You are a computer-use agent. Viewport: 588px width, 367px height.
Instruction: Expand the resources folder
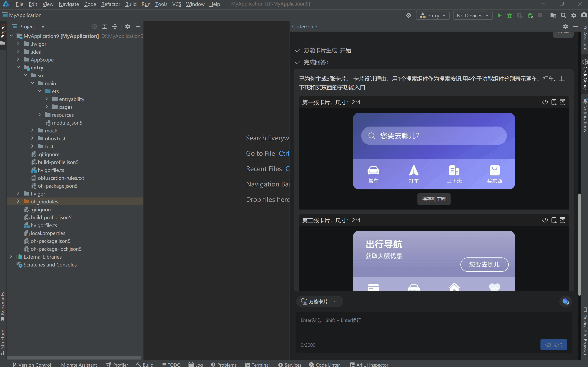point(40,115)
